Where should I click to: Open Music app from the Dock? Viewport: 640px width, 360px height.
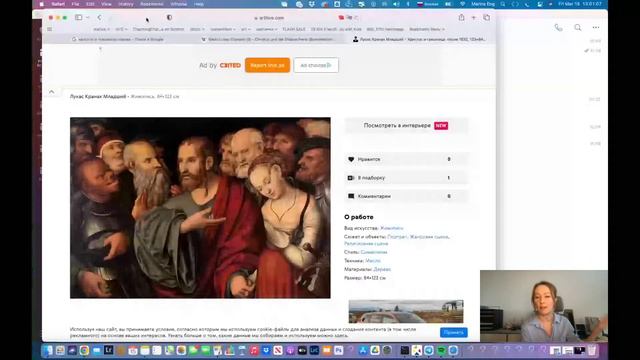(x=254, y=350)
